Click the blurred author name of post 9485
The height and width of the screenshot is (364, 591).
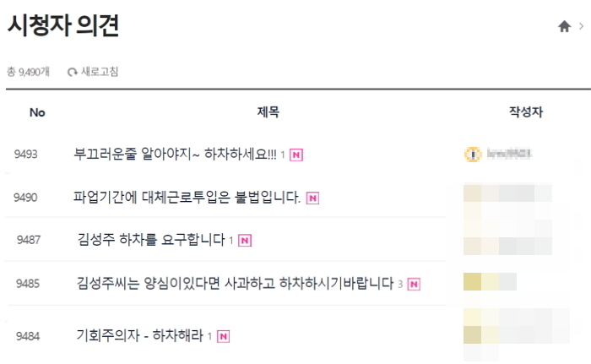point(491,282)
